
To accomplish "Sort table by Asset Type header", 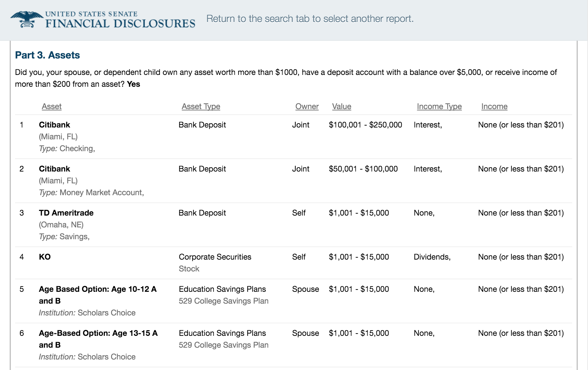I will 201,106.
